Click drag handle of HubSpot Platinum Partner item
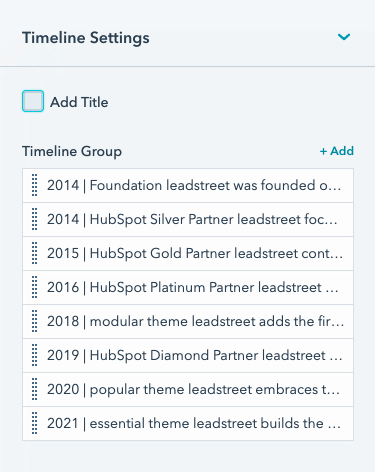The width and height of the screenshot is (375, 472). pyautogui.click(x=34, y=287)
